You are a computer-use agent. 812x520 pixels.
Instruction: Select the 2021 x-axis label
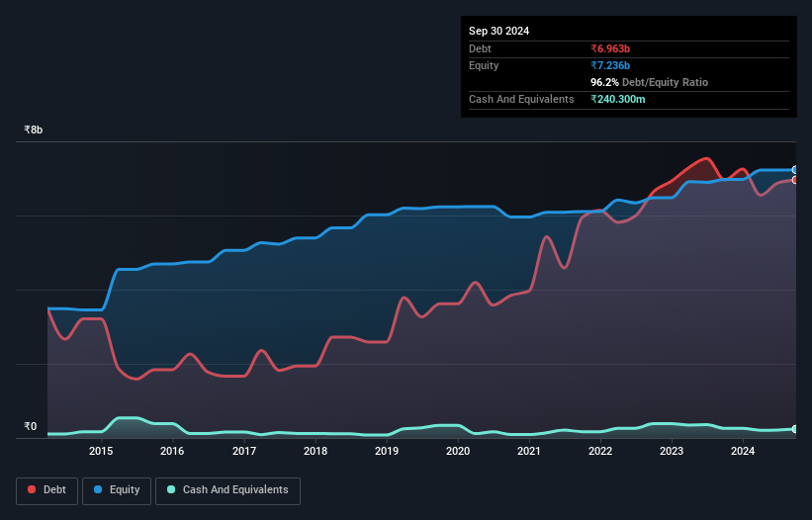click(529, 451)
